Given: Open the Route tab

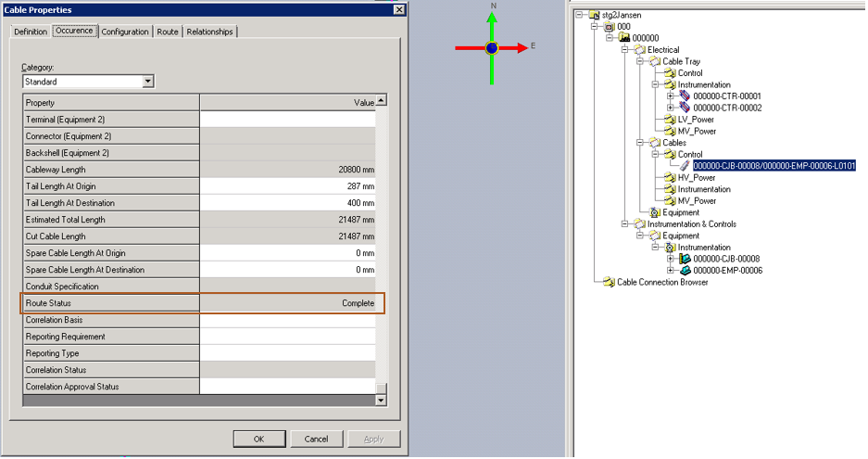Looking at the screenshot, I should pos(168,32).
